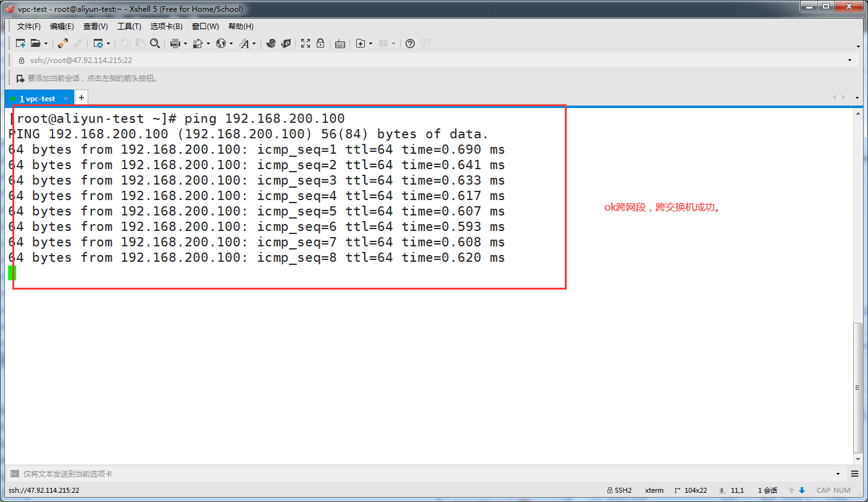Open Help via question mark icon
The height and width of the screenshot is (502, 868).
(x=410, y=43)
